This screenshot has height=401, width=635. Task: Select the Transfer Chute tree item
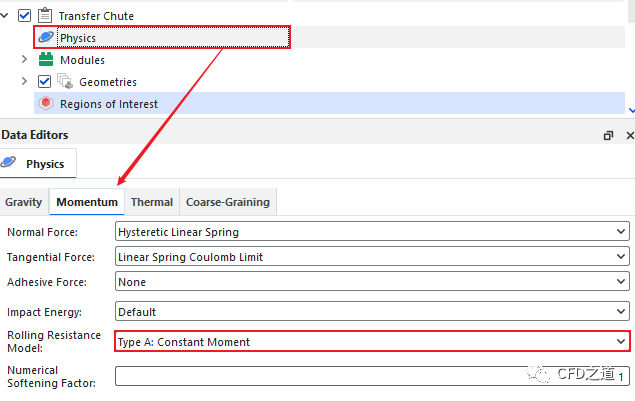[x=96, y=16]
